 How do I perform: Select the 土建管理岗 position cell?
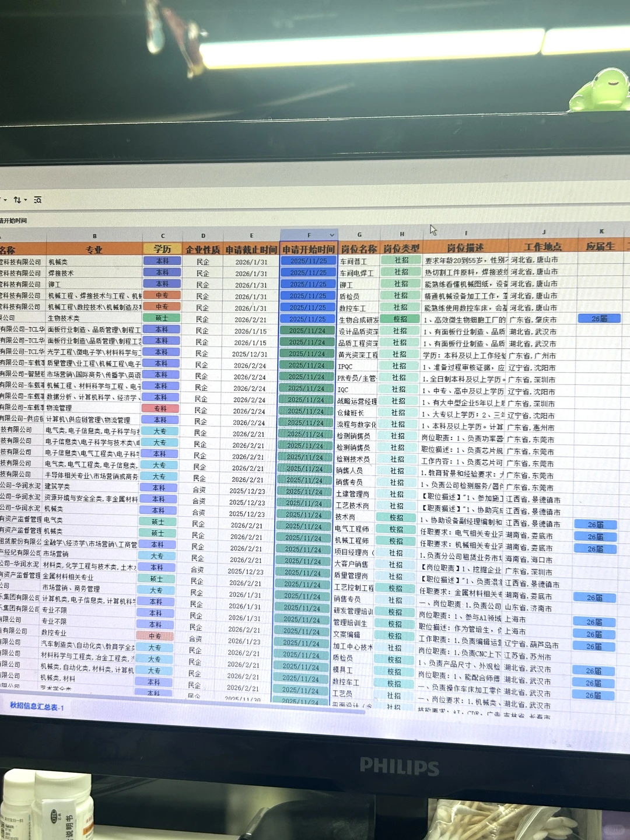click(355, 494)
